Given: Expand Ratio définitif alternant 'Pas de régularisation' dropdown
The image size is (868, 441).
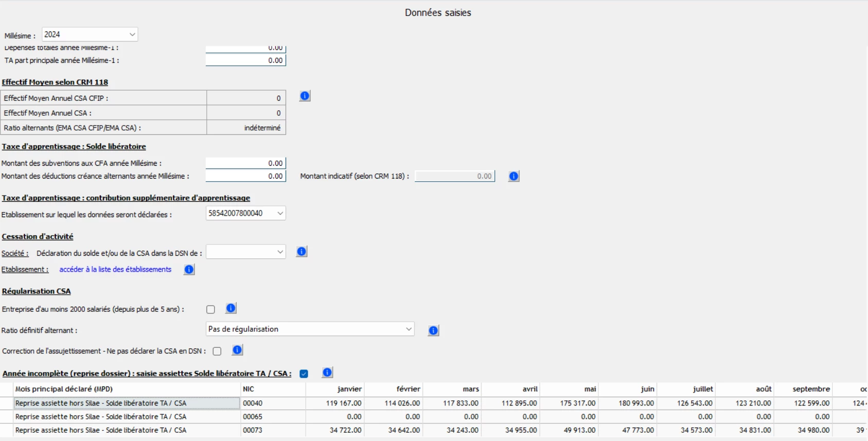Looking at the screenshot, I should click(310, 329).
